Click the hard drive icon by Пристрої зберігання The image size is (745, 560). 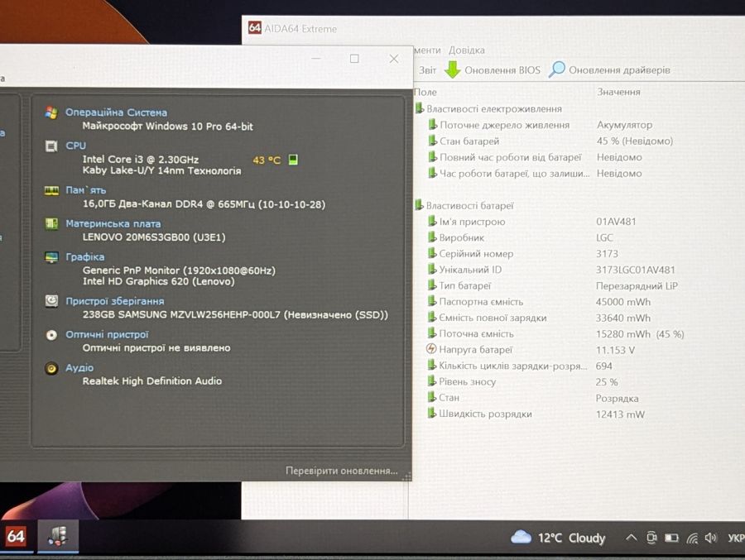click(x=51, y=300)
